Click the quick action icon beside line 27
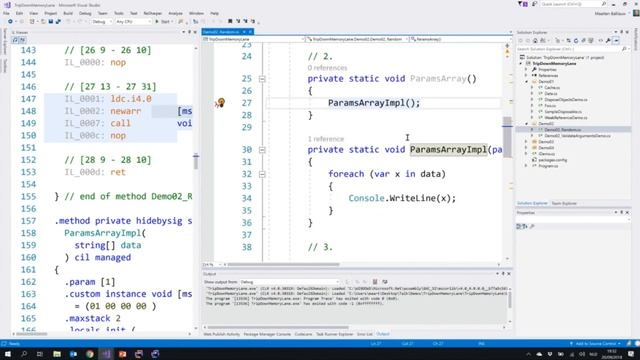640x360 pixels. pos(220,102)
